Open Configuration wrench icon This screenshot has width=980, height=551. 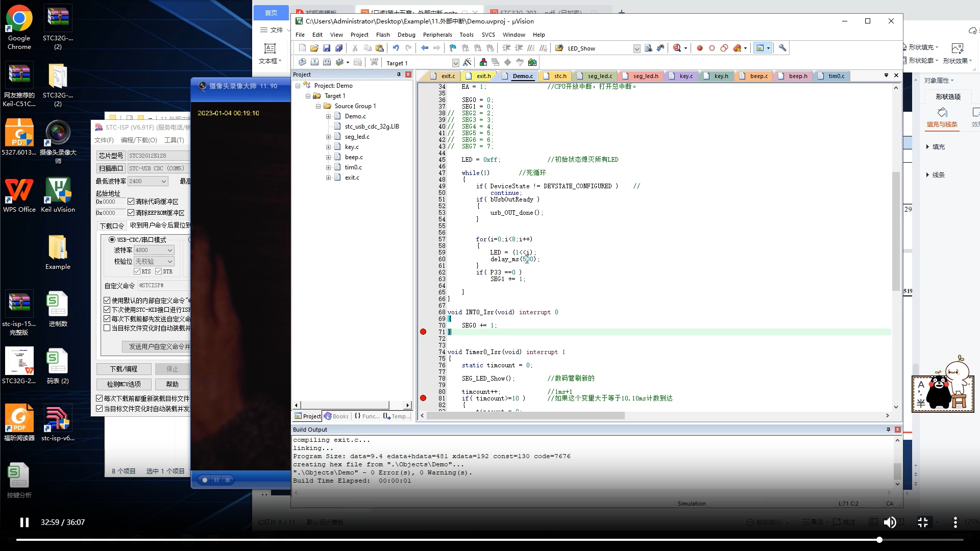(x=782, y=48)
